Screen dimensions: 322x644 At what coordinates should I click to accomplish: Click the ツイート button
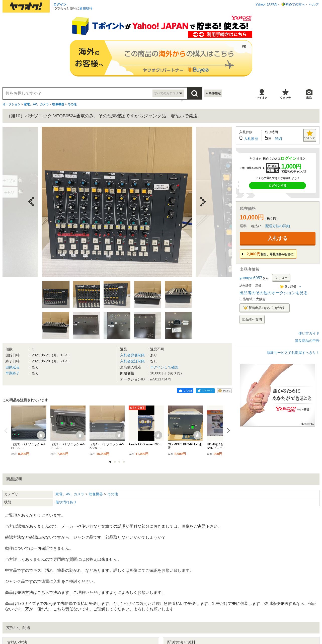click(x=205, y=390)
